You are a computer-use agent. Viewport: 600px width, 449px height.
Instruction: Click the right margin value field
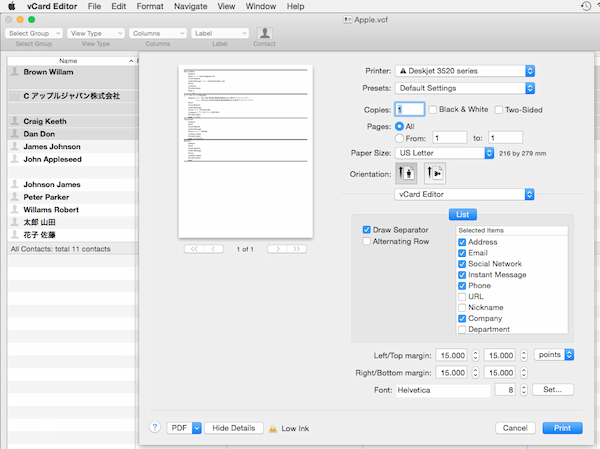coord(452,372)
